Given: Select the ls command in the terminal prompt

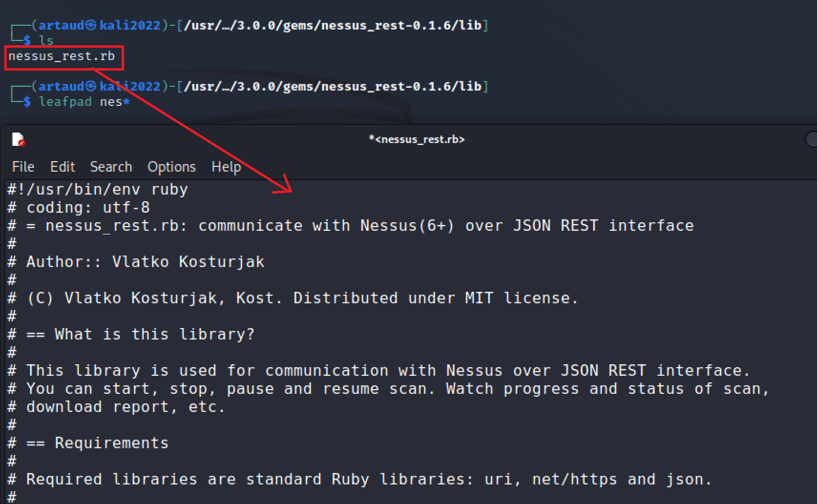Looking at the screenshot, I should coord(46,41).
